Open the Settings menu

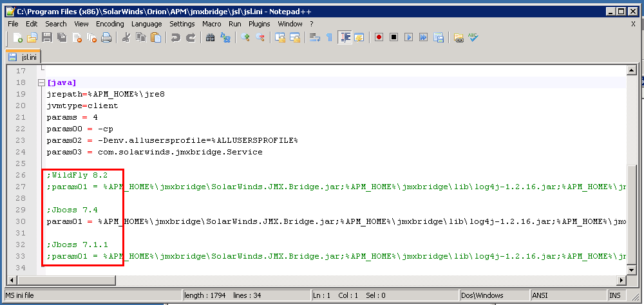pyautogui.click(x=182, y=24)
